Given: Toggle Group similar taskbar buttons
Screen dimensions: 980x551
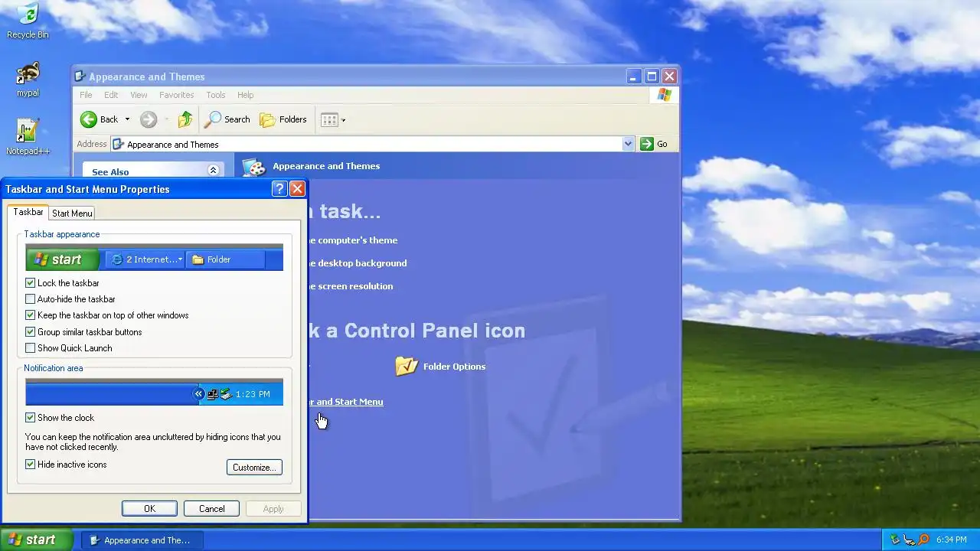Looking at the screenshot, I should [31, 332].
